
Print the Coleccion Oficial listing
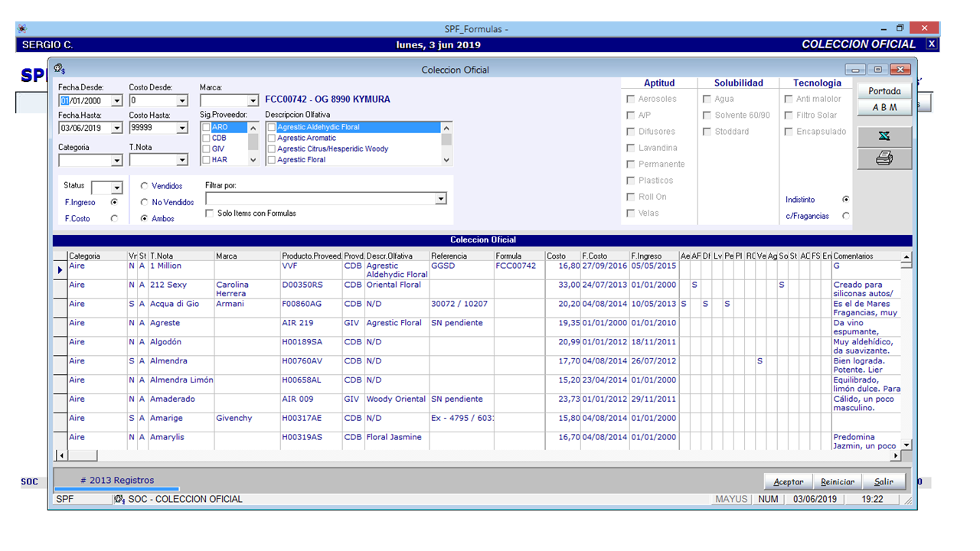coord(884,158)
